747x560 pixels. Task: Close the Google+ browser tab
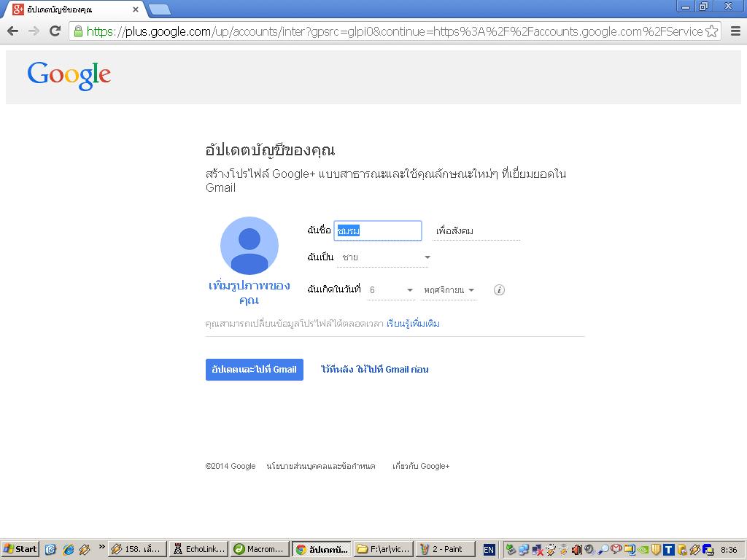(135, 9)
